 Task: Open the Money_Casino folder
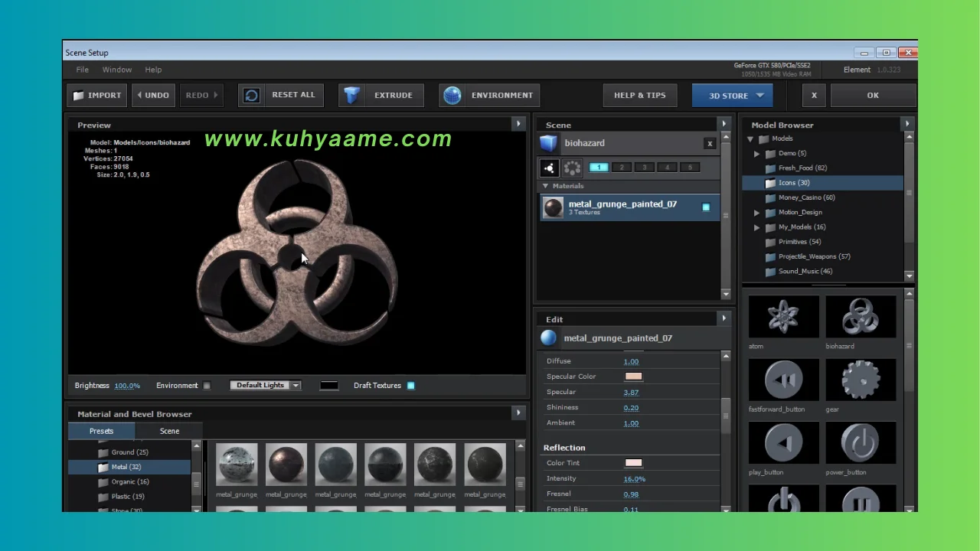point(800,197)
